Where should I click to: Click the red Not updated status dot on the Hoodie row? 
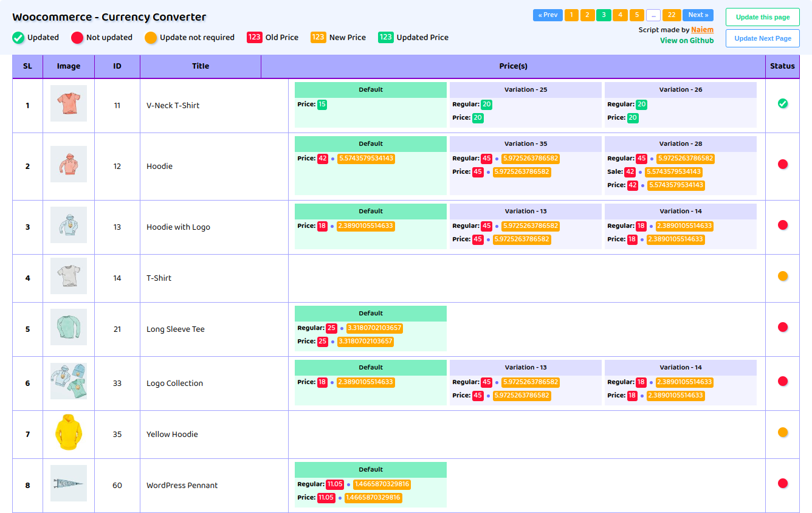783,164
